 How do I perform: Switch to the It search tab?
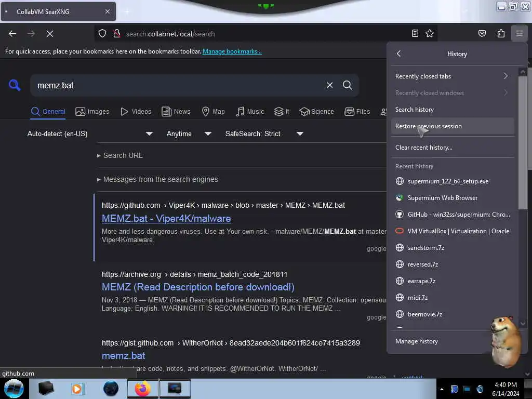(x=282, y=111)
